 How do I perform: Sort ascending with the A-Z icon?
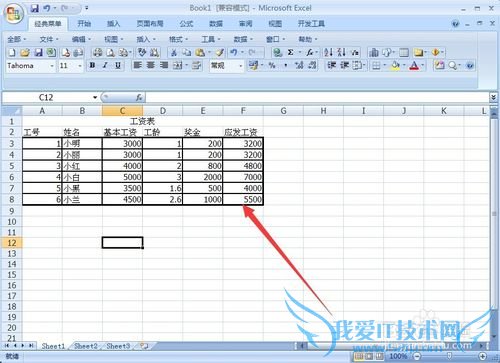[x=328, y=52]
